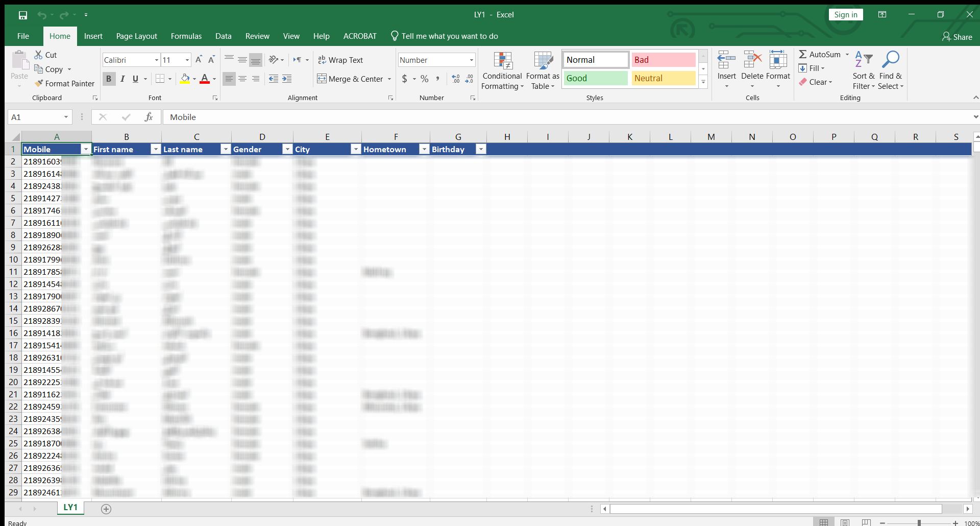Open Format as Table gallery
This screenshot has width=980, height=526.
tap(543, 71)
